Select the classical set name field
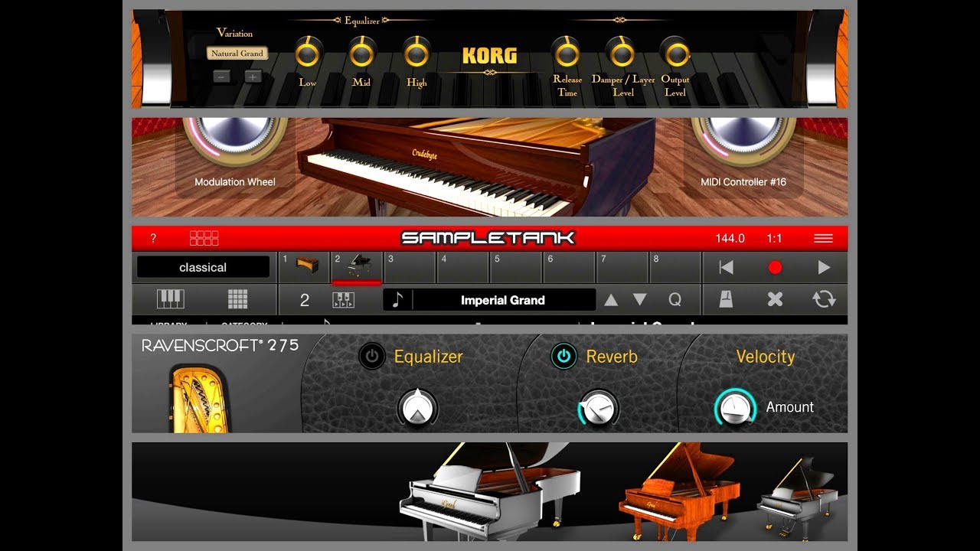 coord(203,267)
